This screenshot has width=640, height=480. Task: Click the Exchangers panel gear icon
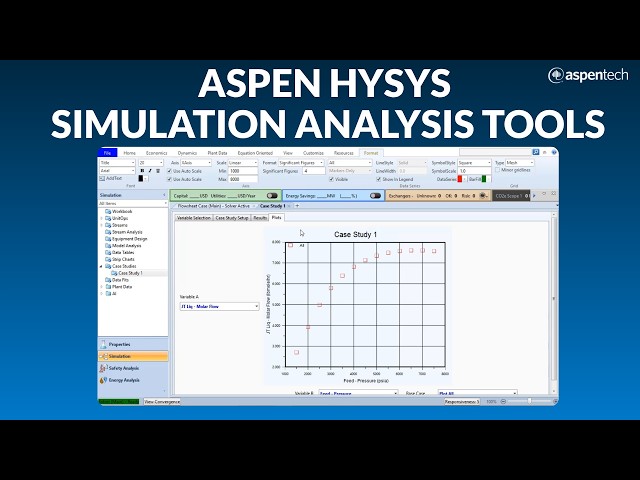(x=482, y=196)
